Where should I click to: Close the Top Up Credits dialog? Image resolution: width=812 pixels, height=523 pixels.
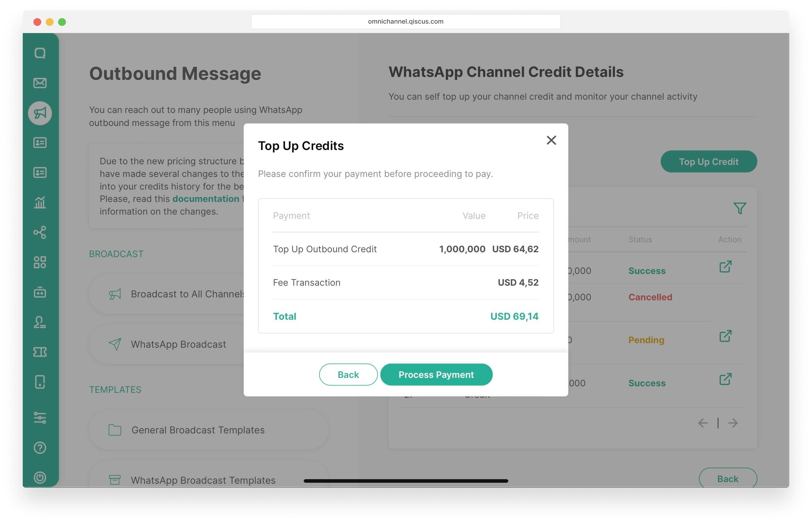tap(551, 140)
